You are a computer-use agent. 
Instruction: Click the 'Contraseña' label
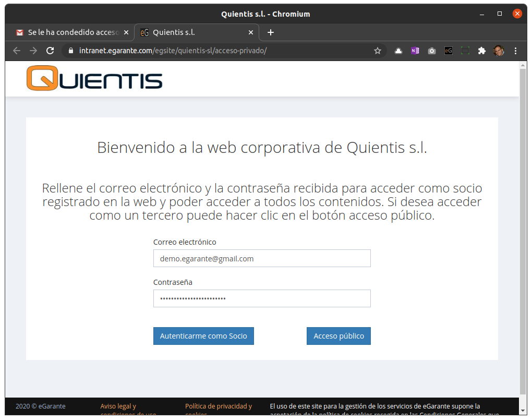(173, 282)
